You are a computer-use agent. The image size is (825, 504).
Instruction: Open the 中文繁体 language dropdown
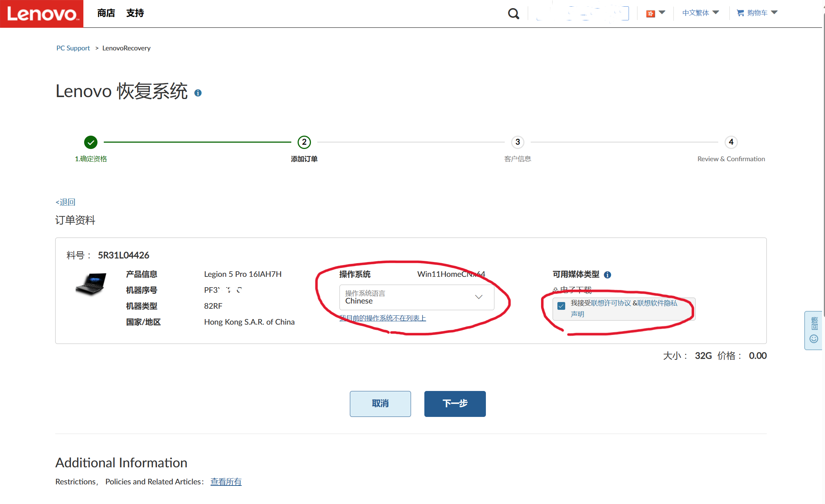point(700,13)
